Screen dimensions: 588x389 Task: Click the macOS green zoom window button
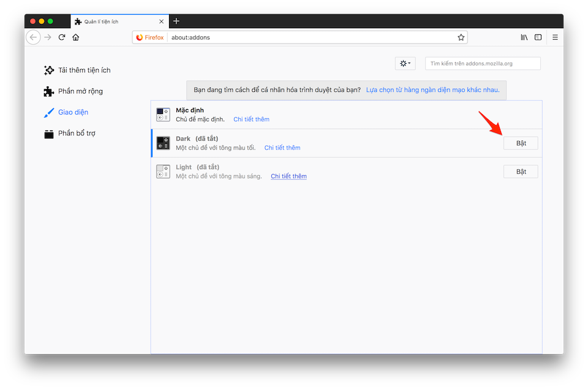click(50, 21)
